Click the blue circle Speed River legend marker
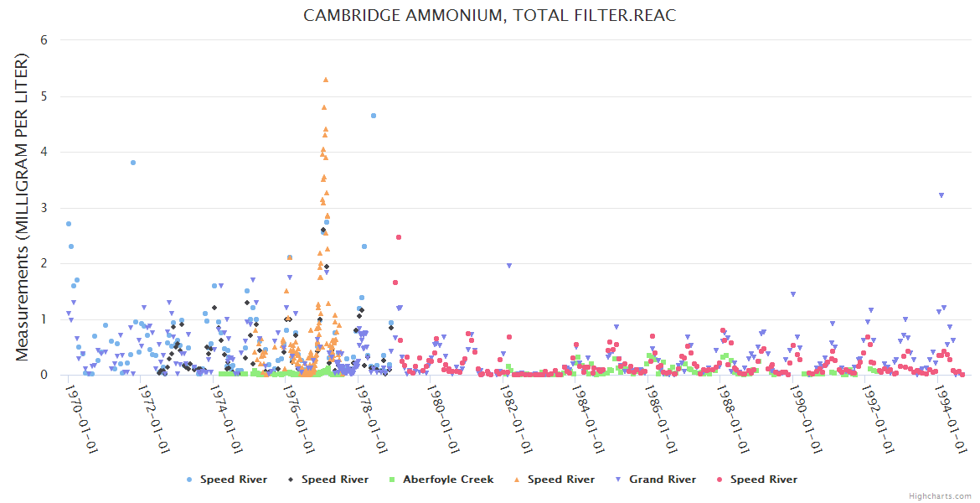980x503 pixels. coord(190,480)
